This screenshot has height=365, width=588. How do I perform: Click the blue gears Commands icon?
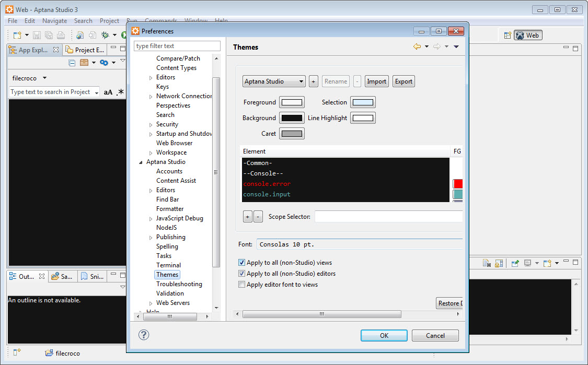pyautogui.click(x=104, y=63)
